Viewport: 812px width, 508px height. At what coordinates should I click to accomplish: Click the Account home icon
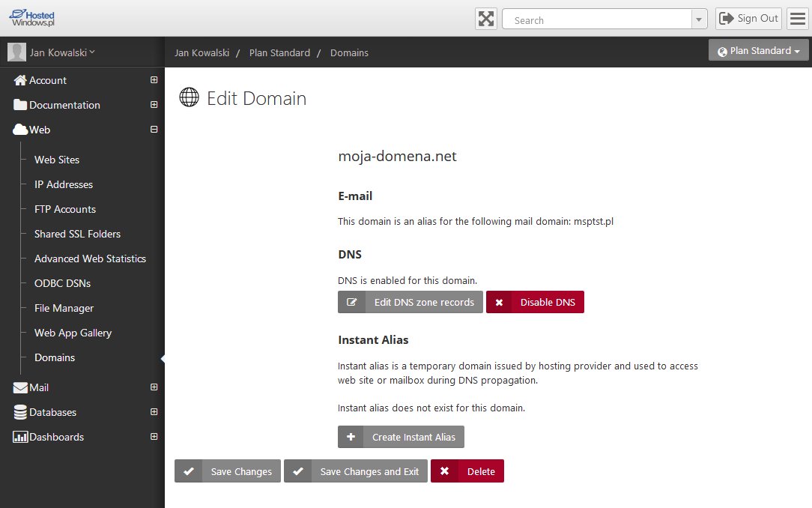(20, 80)
